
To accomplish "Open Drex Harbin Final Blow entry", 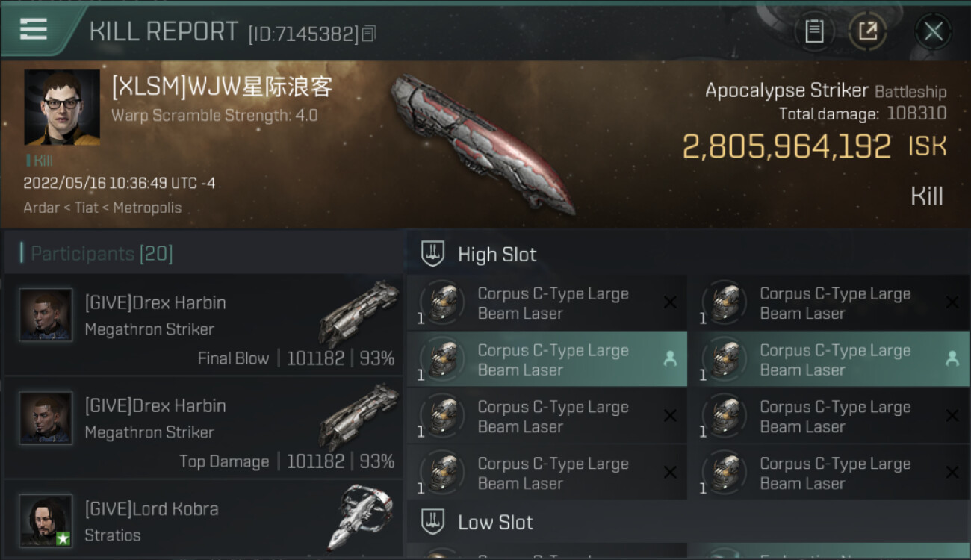I will [203, 325].
